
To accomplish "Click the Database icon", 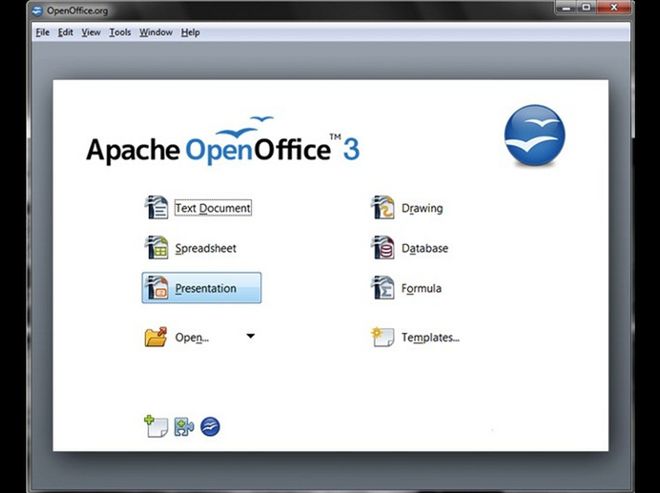I will (382, 248).
